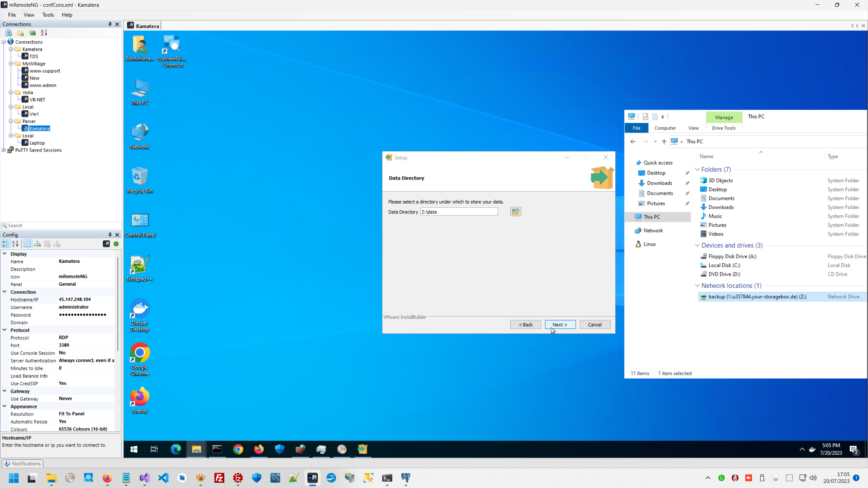Switch to Computer ribbon tab in Explorer
The width and height of the screenshot is (868, 488).
point(665,128)
